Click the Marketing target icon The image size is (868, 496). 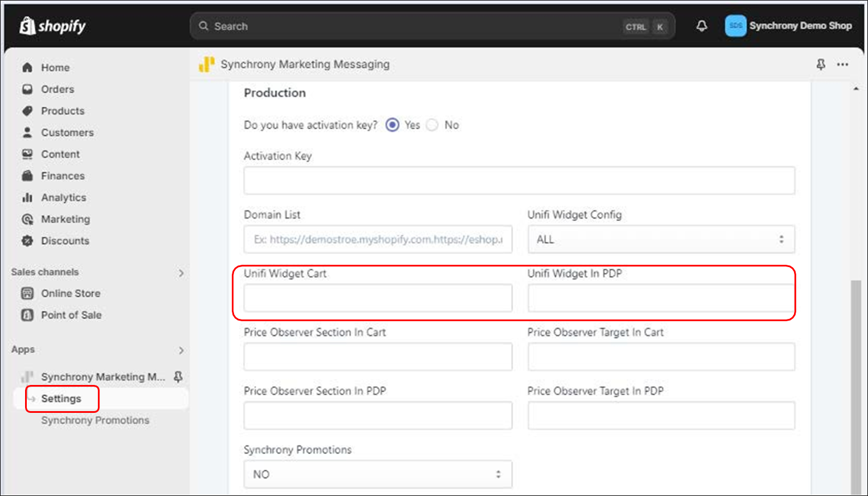coord(27,219)
